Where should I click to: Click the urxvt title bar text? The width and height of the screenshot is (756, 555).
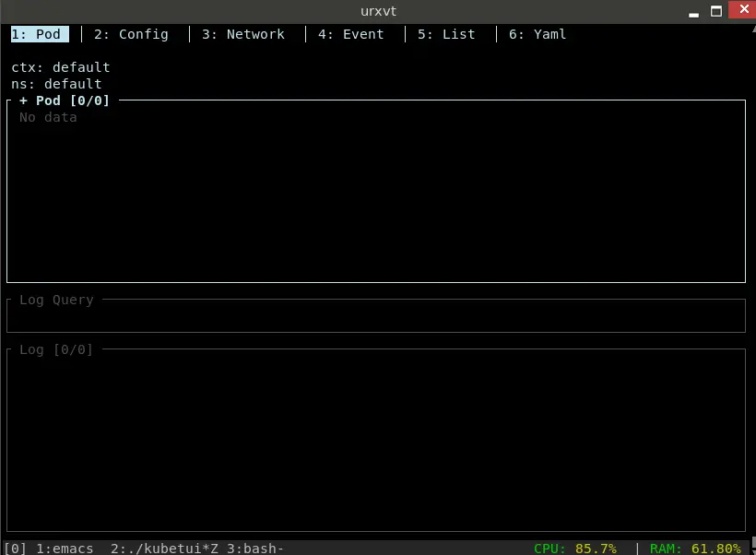[x=377, y=11]
